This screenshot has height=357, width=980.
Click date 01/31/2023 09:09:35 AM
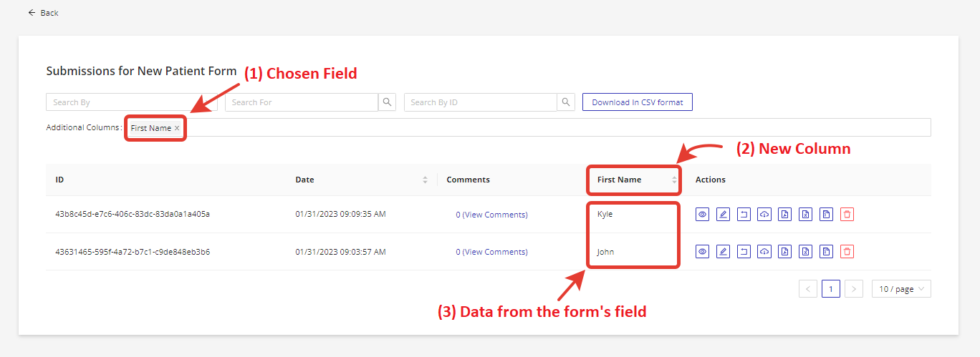(341, 214)
